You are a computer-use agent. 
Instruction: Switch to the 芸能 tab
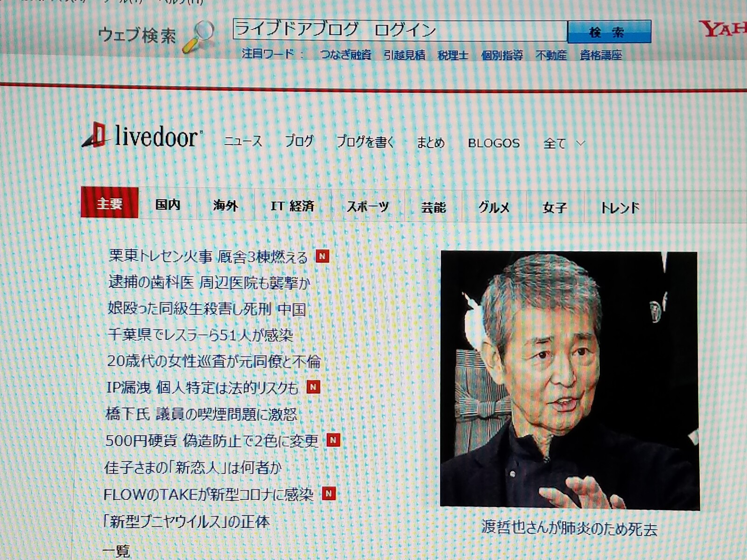[x=434, y=207]
